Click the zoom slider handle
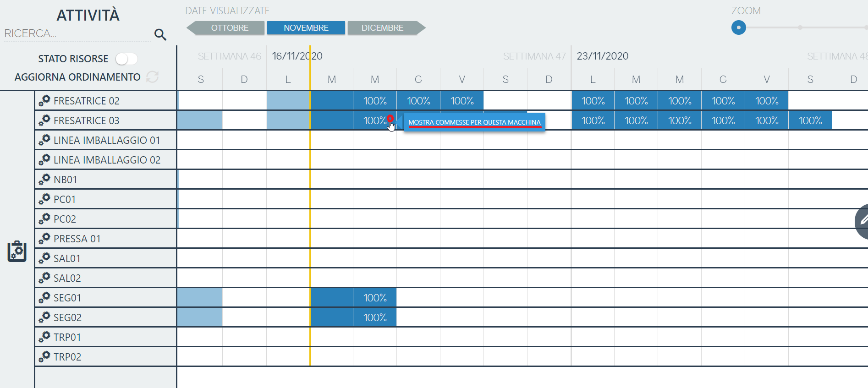The height and width of the screenshot is (388, 868). coord(738,27)
